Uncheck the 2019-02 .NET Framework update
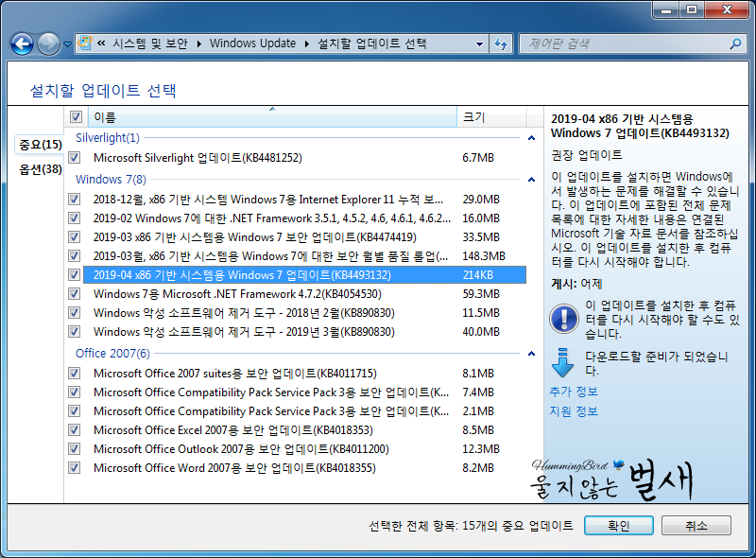Image resolution: width=756 pixels, height=558 pixels. 75,218
